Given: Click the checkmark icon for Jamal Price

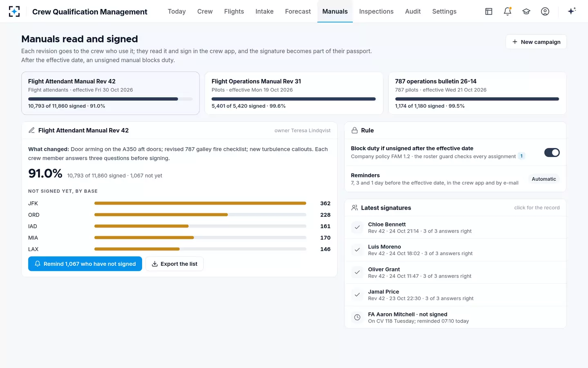Looking at the screenshot, I should [357, 295].
